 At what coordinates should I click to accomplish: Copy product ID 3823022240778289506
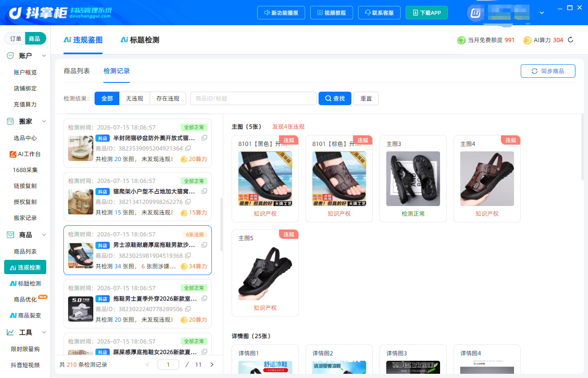coord(188,309)
